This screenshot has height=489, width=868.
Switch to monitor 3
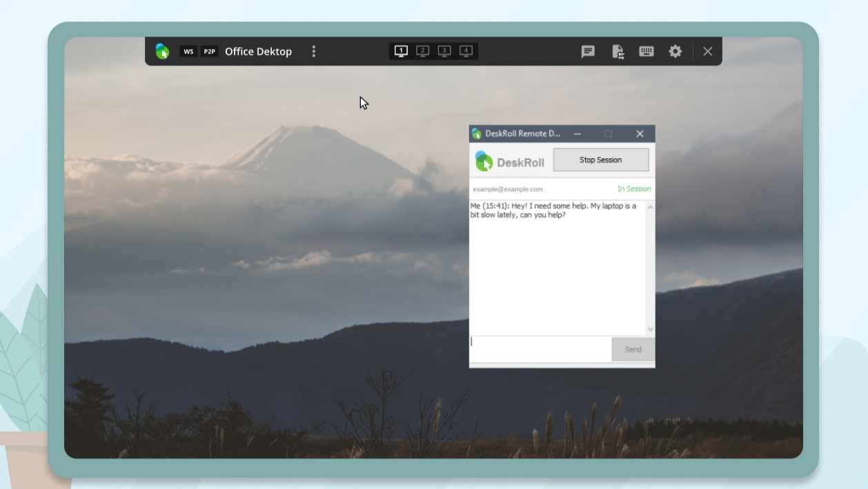[x=444, y=51]
